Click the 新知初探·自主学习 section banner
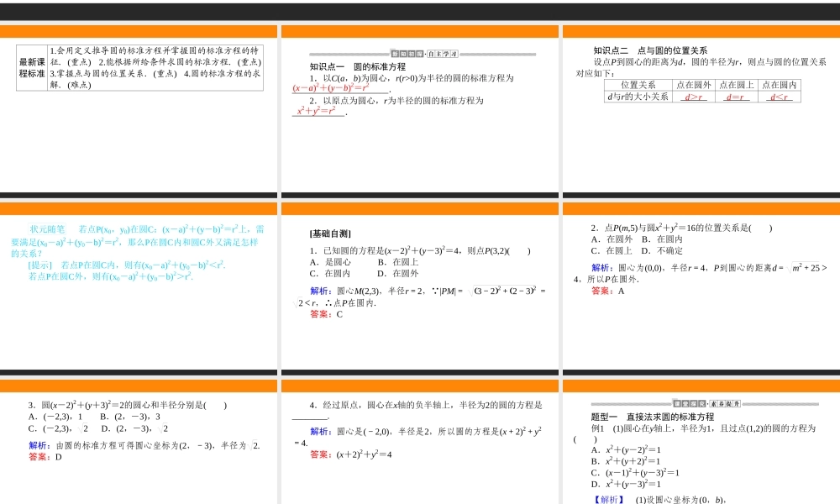The image size is (840, 504). (423, 54)
